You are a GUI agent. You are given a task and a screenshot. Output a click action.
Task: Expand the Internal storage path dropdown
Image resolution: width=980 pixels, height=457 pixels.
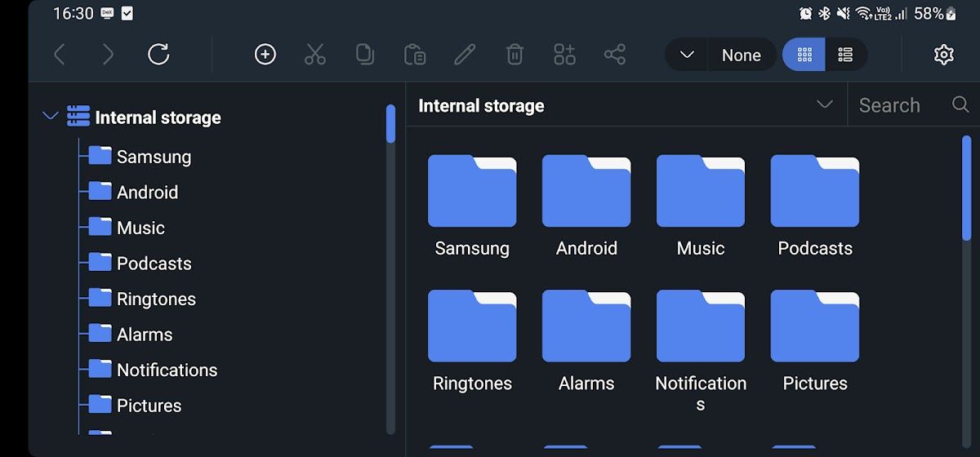[x=825, y=104]
